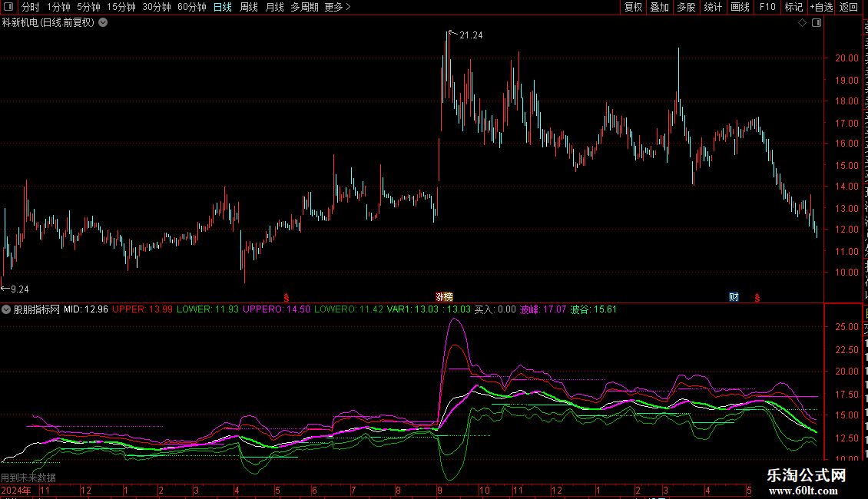The width and height of the screenshot is (868, 499).
Task: Click the month 12 marker after 2024年
Action: coord(86,491)
